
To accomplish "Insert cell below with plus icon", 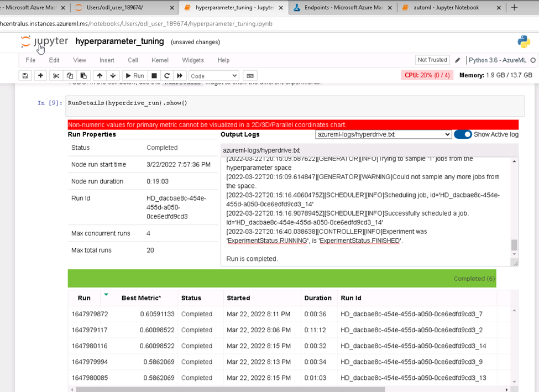I will tap(40, 76).
